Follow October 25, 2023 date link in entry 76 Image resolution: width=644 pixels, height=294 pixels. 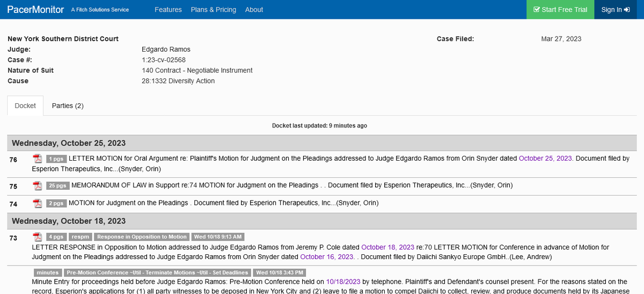pos(545,159)
